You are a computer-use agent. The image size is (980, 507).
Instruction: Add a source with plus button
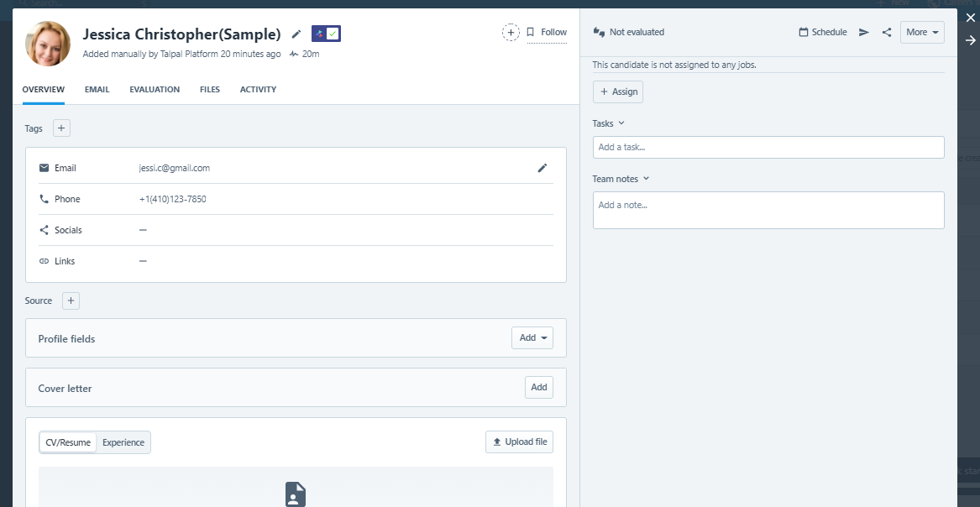[x=71, y=301]
